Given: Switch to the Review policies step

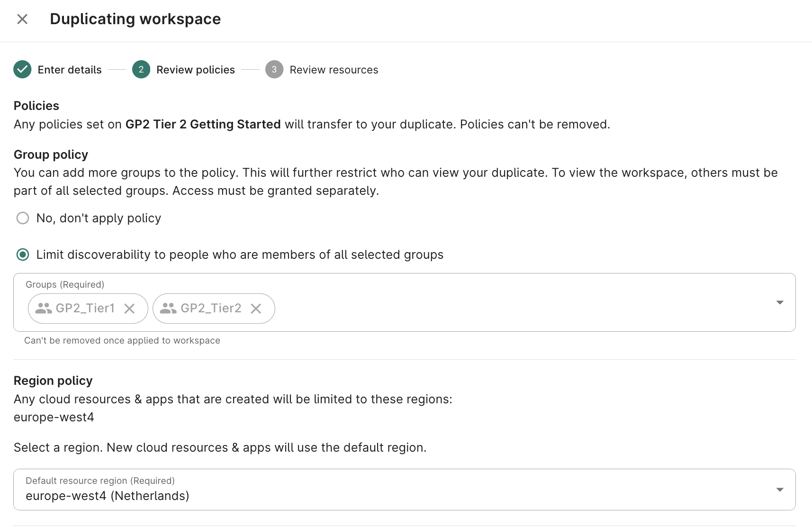Looking at the screenshot, I should tap(195, 69).
